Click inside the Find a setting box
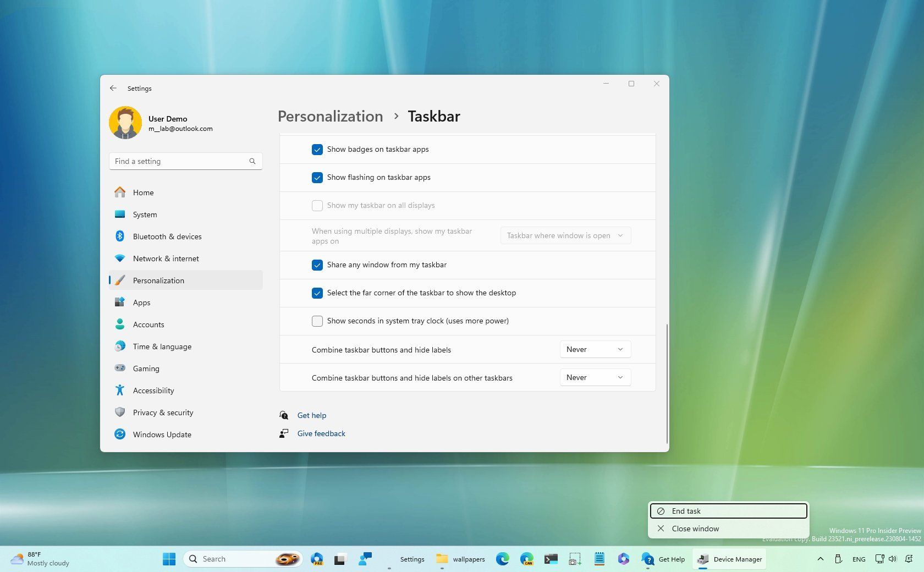Image resolution: width=924 pixels, height=572 pixels. point(185,161)
